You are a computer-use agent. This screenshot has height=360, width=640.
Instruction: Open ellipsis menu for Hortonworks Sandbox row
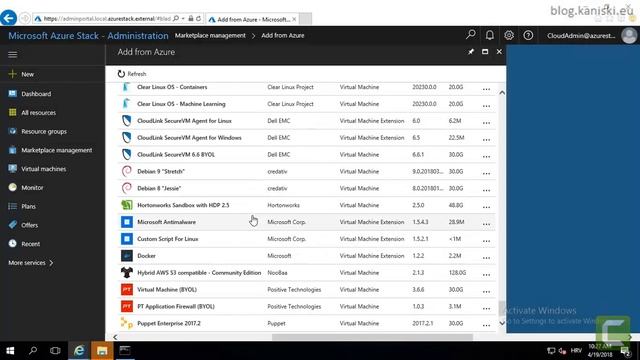tap(486, 207)
